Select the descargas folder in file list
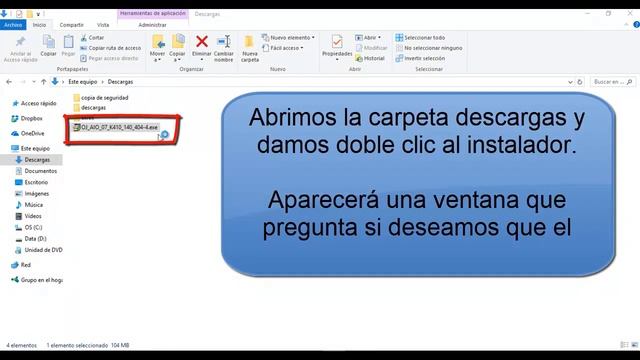The height and width of the screenshot is (360, 640). coord(89,108)
